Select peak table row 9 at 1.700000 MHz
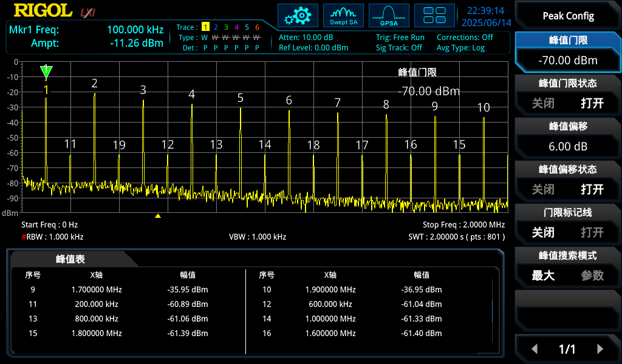Image resolution: width=622 pixels, height=364 pixels. pos(128,289)
